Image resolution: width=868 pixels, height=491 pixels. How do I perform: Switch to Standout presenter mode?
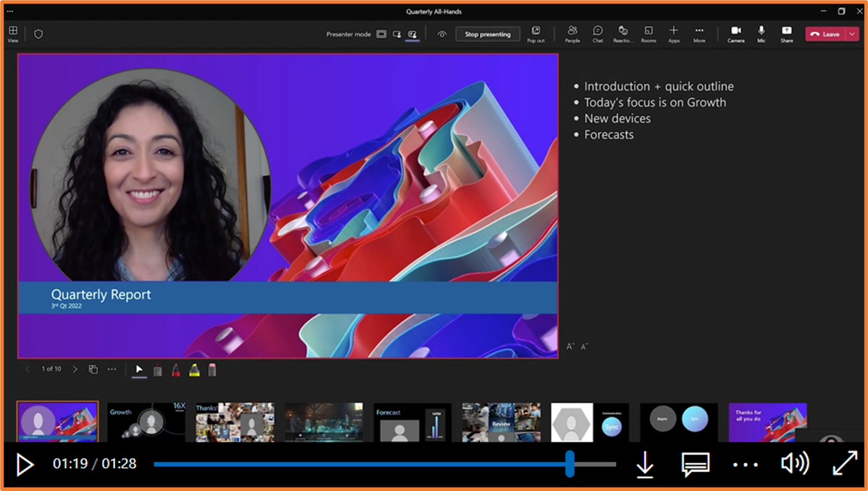(396, 34)
